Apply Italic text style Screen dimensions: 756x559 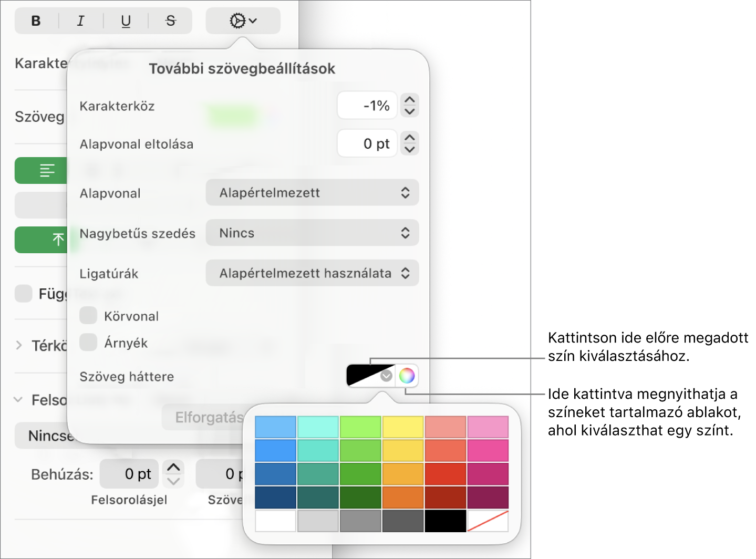click(x=80, y=21)
